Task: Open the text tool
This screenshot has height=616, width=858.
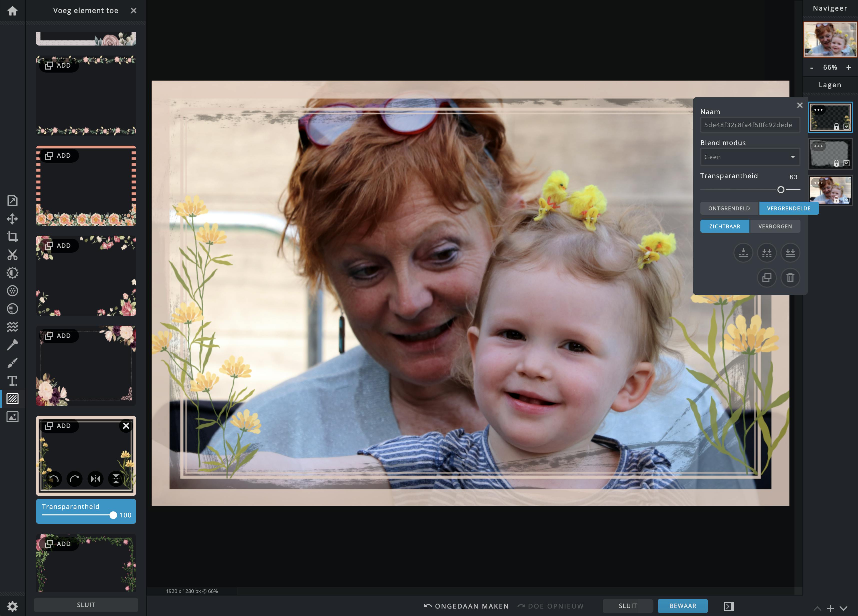Action: click(x=13, y=381)
